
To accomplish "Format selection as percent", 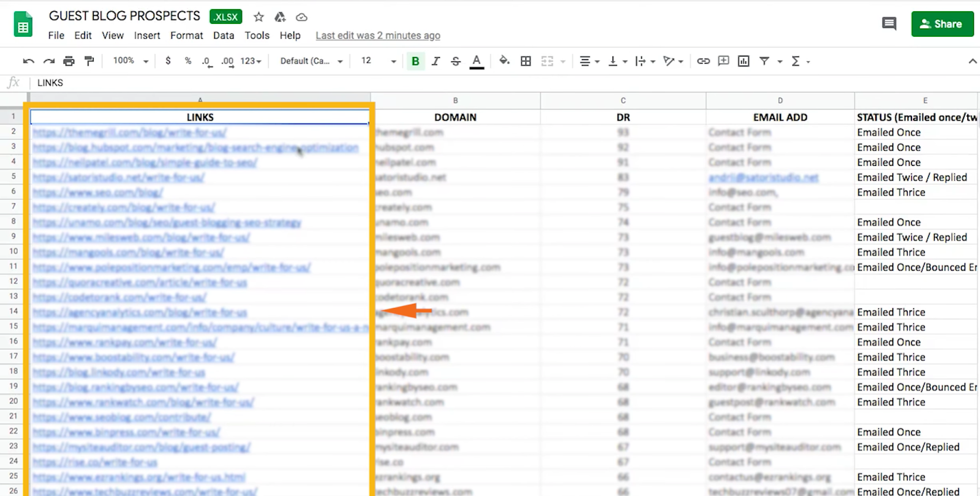I will [188, 61].
